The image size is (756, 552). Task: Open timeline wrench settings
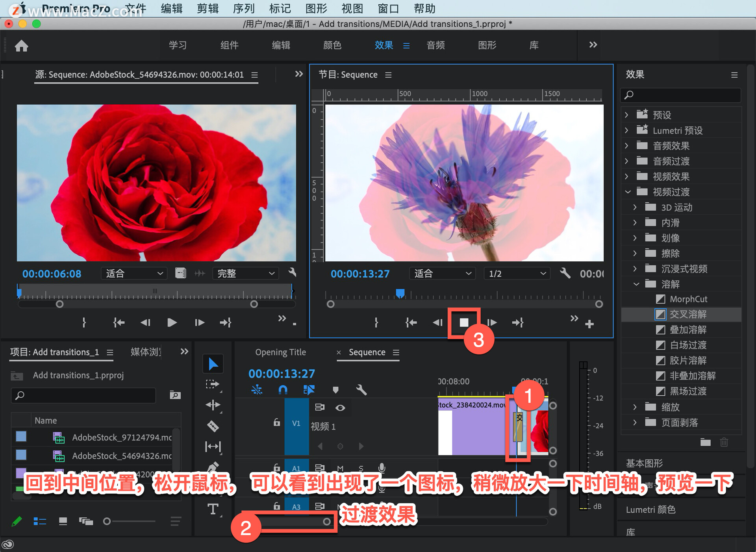(361, 390)
